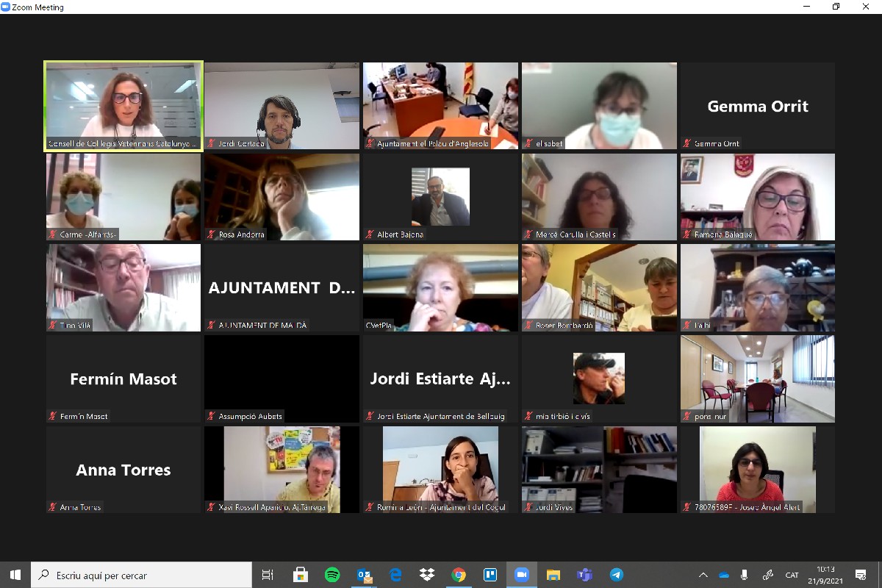This screenshot has height=588, width=882.
Task: Open Telegram from the taskbar
Action: (x=617, y=575)
